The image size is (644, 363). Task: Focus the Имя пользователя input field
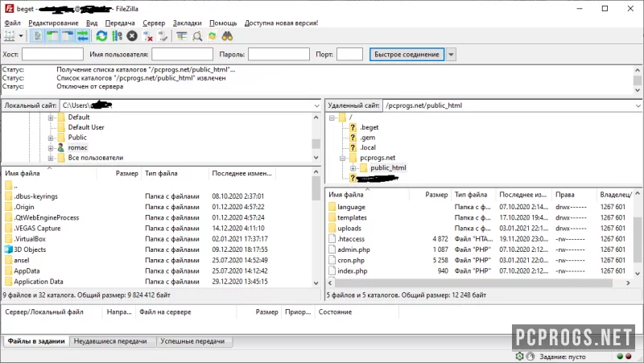pyautogui.click(x=183, y=54)
